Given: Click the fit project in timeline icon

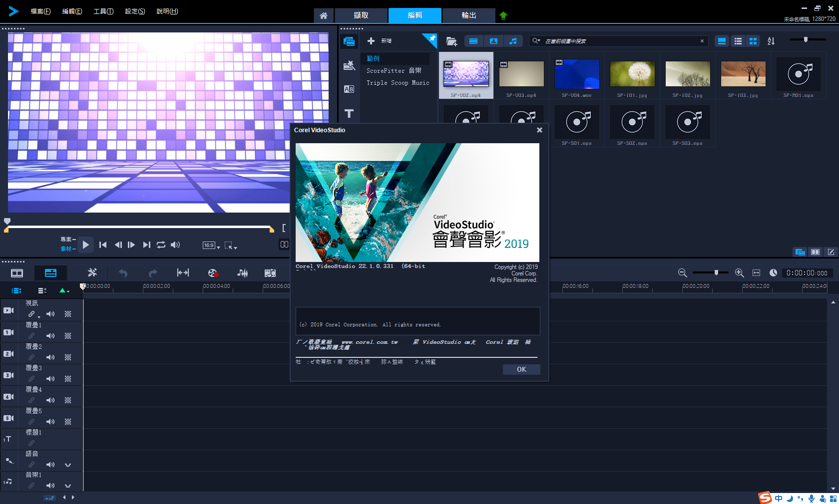Looking at the screenshot, I should [x=757, y=273].
